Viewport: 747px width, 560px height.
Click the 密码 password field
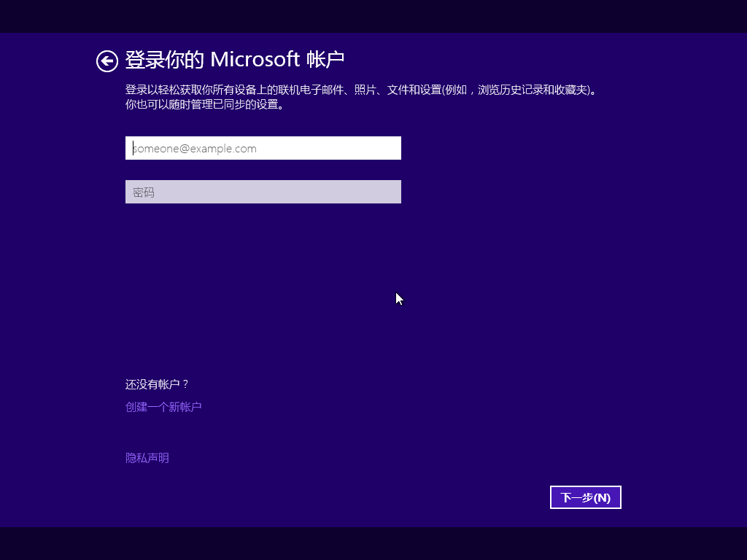(263, 192)
